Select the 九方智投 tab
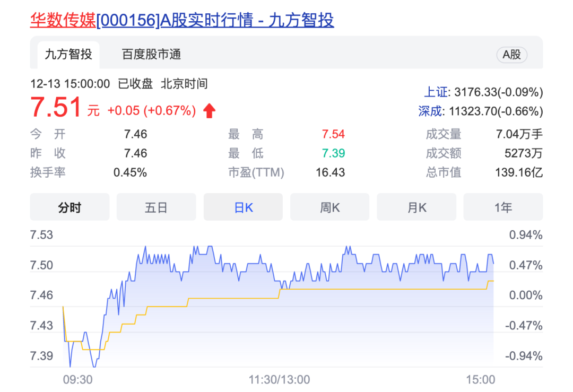This screenshot has height=392, width=573. click(x=68, y=55)
